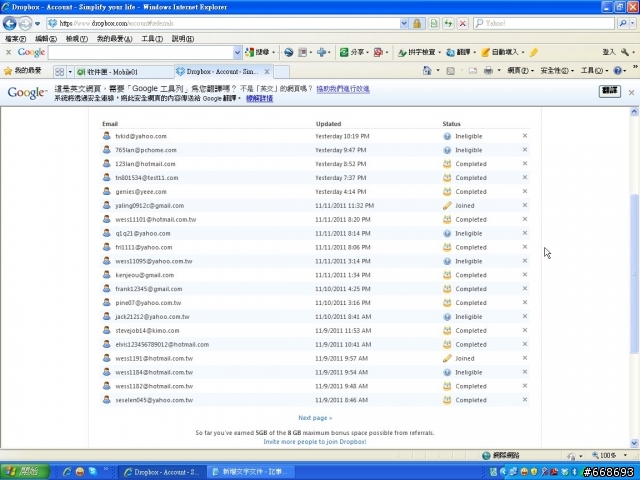640x480 pixels.
Task: Remove the seselen045@yahoo.com.tw referral
Action: pos(525,400)
